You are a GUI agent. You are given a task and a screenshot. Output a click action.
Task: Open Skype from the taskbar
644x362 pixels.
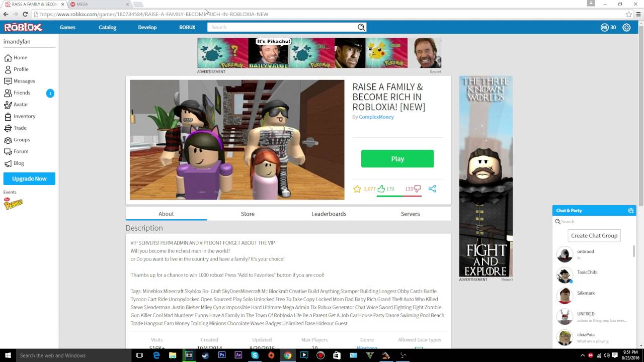click(x=255, y=355)
